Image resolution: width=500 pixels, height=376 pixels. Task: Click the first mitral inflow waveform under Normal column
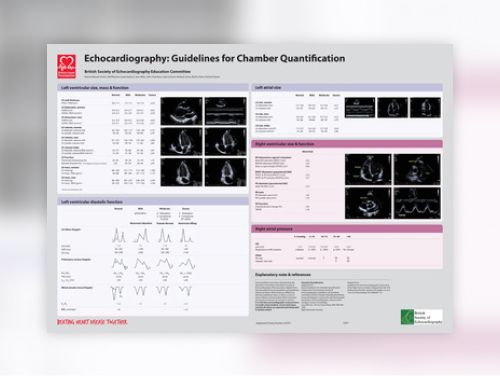(x=119, y=235)
